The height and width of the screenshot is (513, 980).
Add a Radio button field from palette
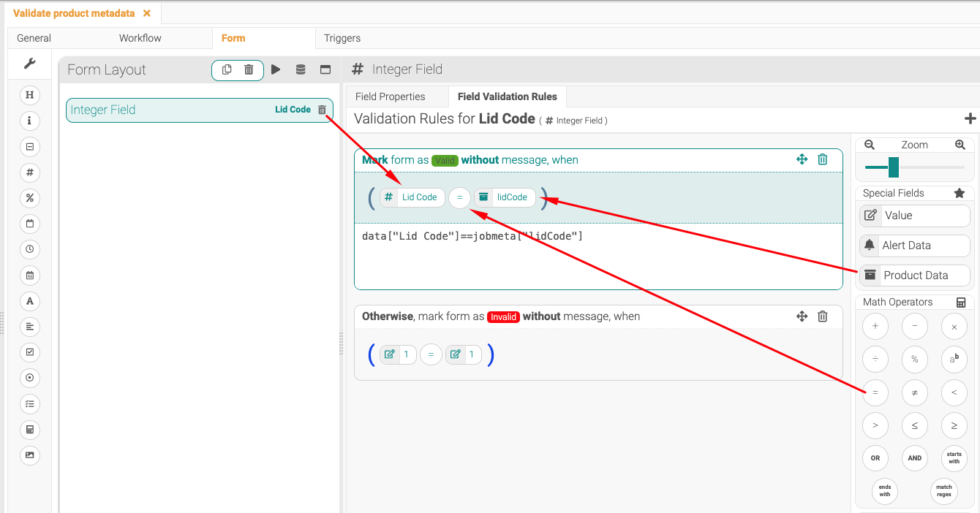pyautogui.click(x=30, y=378)
